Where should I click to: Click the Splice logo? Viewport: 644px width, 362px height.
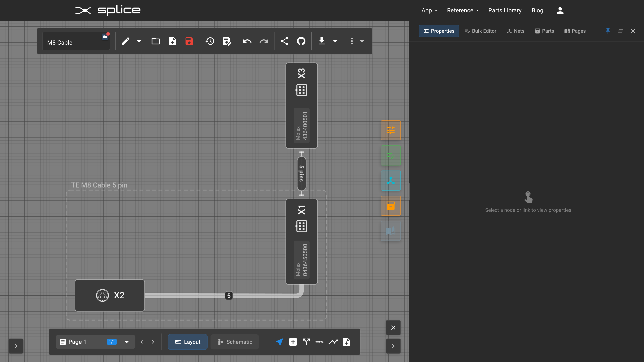(x=108, y=10)
